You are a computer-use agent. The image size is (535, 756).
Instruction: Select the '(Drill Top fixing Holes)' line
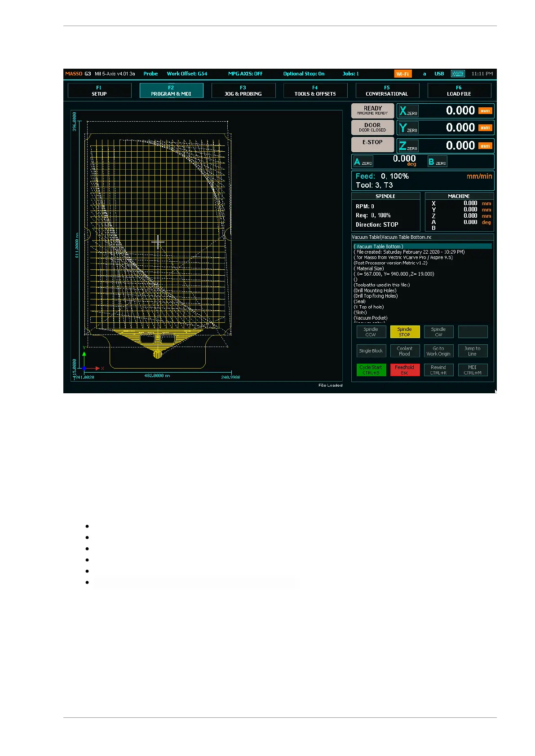[x=376, y=296]
